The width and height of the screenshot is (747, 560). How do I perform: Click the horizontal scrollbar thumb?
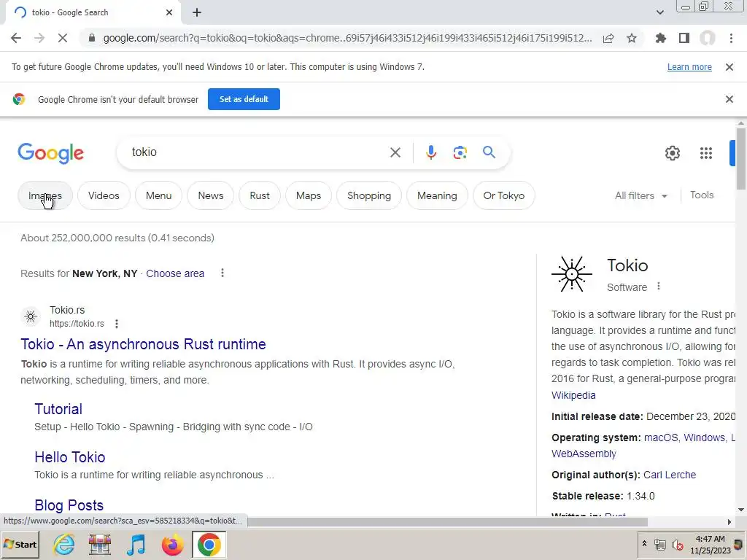[x=447, y=522]
